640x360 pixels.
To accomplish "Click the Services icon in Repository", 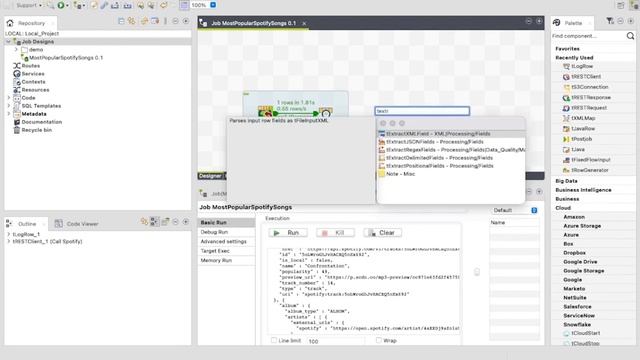I will click(17, 74).
